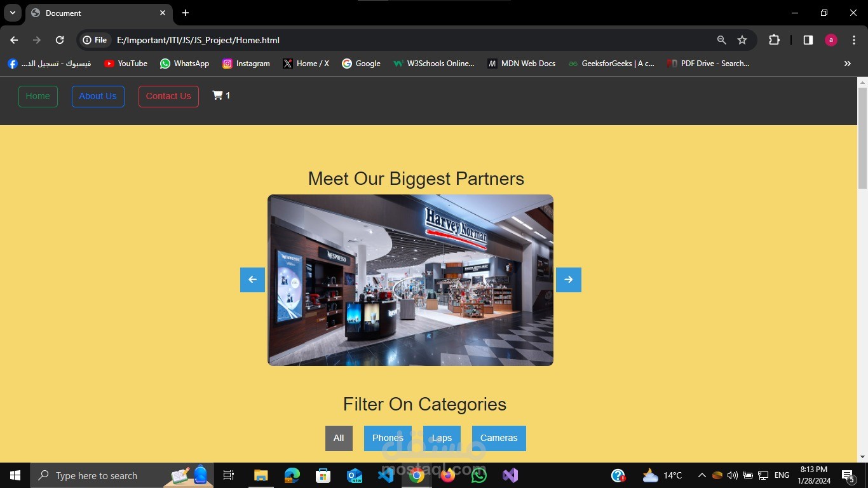Image resolution: width=868 pixels, height=488 pixels.
Task: Open the Get Help tray icon
Action: [x=618, y=475]
